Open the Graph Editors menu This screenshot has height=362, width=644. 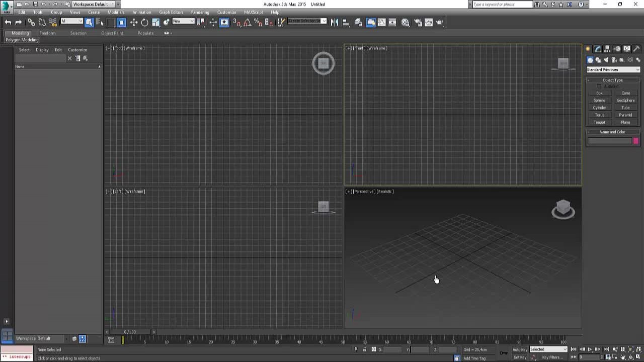click(171, 12)
